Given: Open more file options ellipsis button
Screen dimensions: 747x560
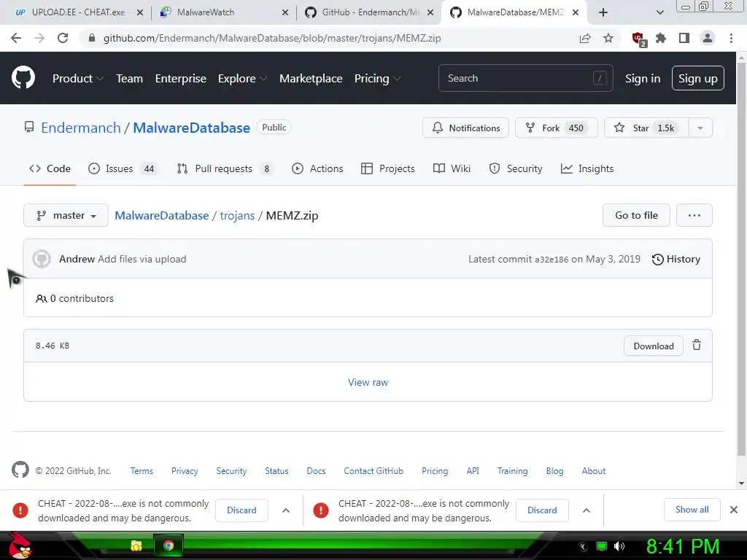Looking at the screenshot, I should 694,215.
